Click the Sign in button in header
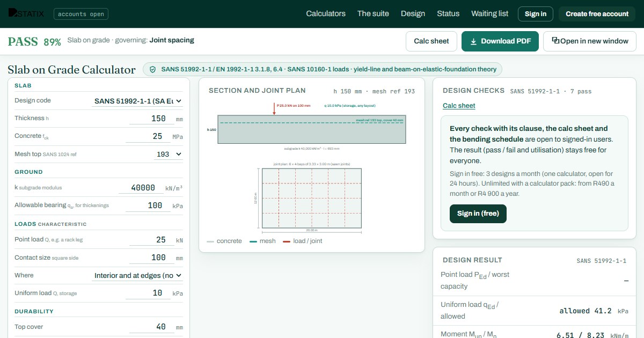The height and width of the screenshot is (338, 644). click(535, 14)
